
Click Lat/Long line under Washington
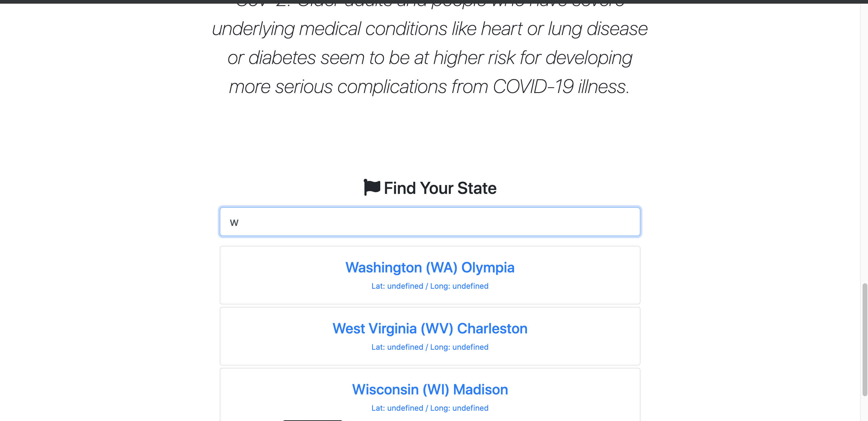pos(429,286)
